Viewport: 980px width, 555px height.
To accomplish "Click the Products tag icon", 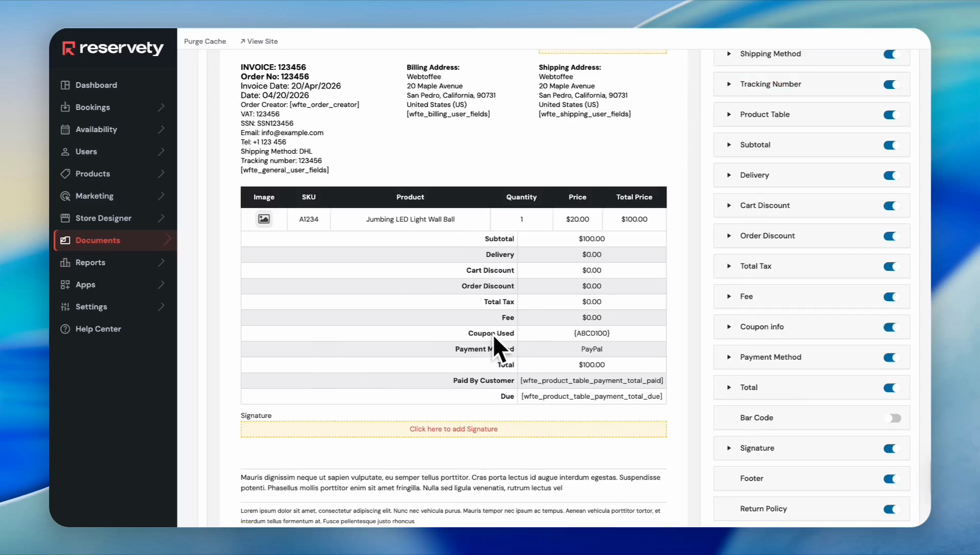I will [65, 174].
